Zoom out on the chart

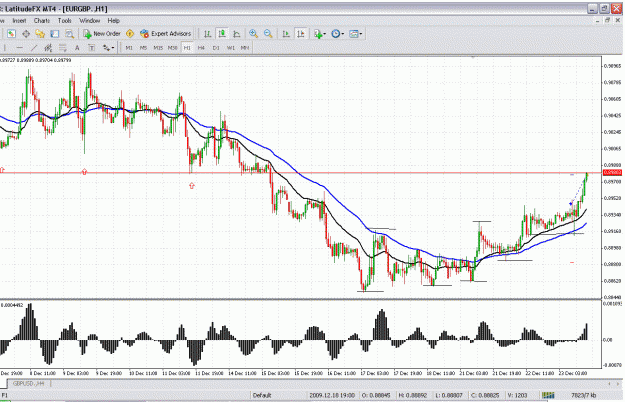(x=268, y=34)
